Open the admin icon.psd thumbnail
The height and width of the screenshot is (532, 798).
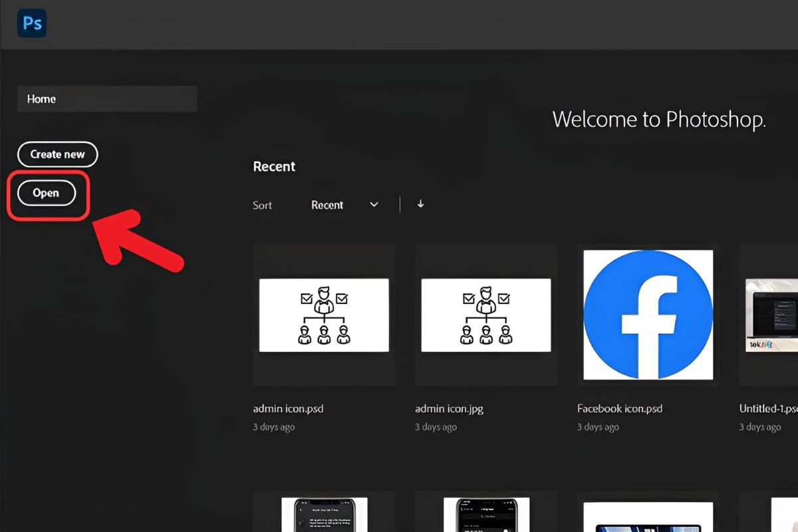click(324, 315)
